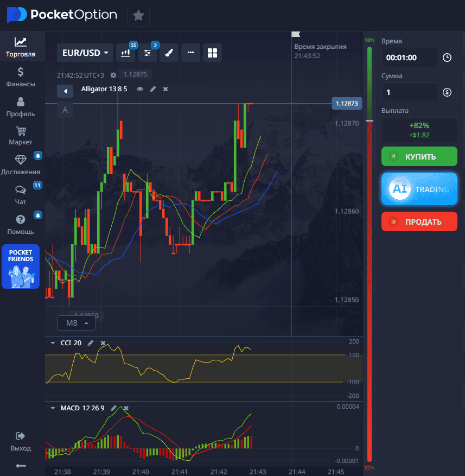Viewport: 465px width, 476px height.
Task: Open the indicators list settings
Action: click(x=148, y=53)
